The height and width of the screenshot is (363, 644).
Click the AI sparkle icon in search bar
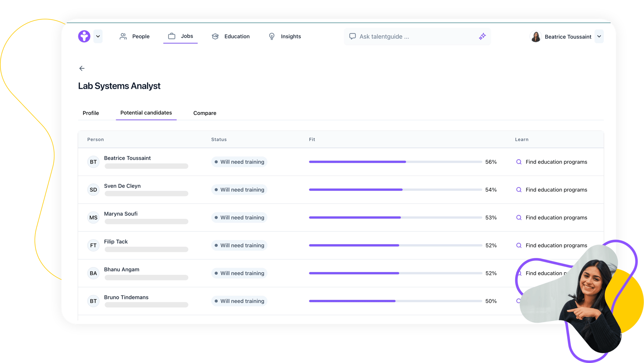coord(482,36)
